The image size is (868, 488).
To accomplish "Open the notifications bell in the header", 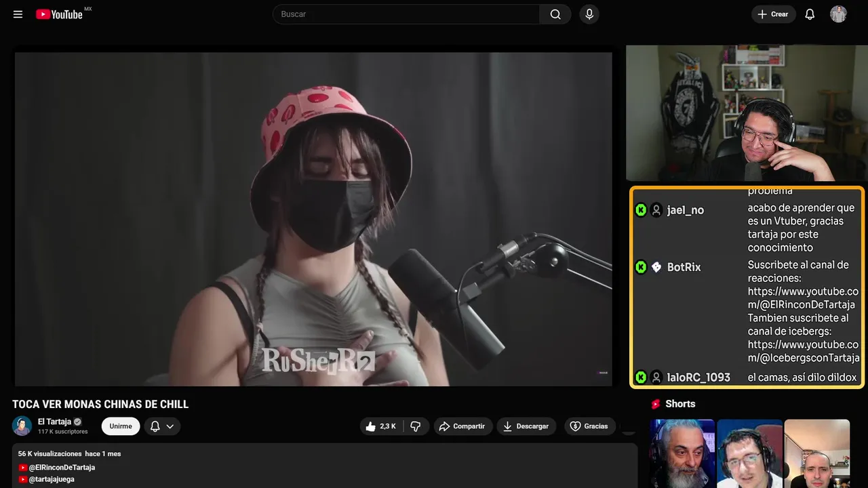I will pos(810,14).
